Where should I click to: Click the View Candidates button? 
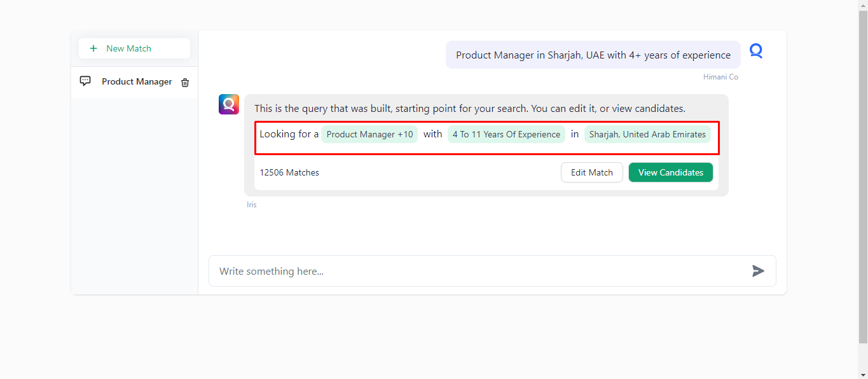(670, 172)
